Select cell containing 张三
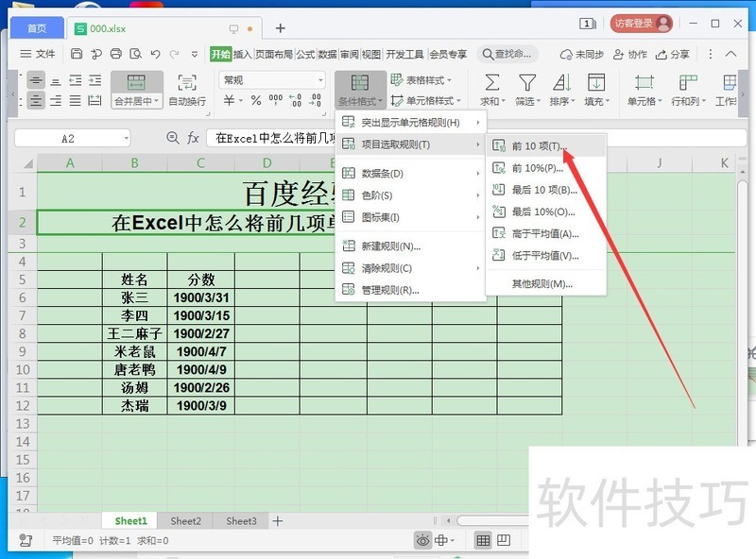The height and width of the screenshot is (559, 756). tap(134, 297)
